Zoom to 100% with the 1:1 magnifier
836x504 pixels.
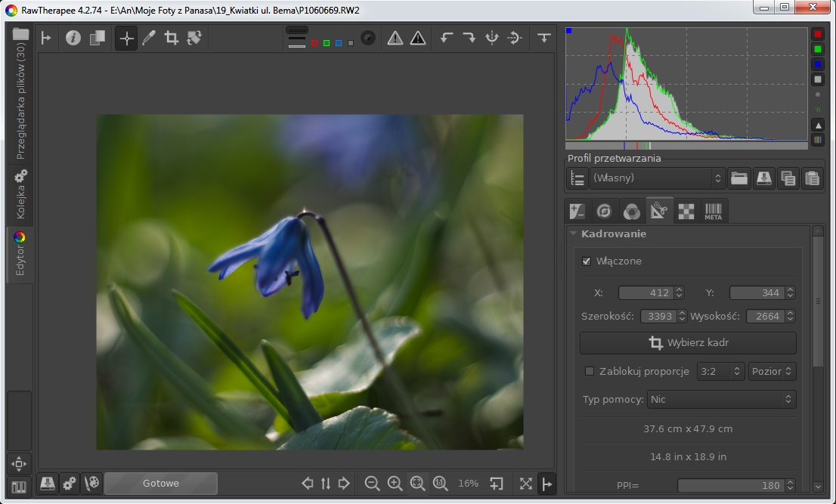(x=440, y=484)
